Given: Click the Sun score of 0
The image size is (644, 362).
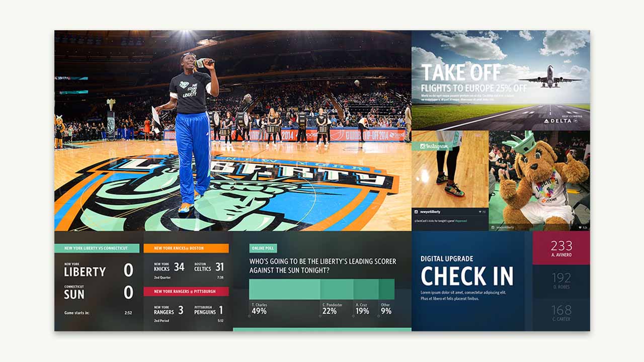Looking at the screenshot, I should [128, 293].
